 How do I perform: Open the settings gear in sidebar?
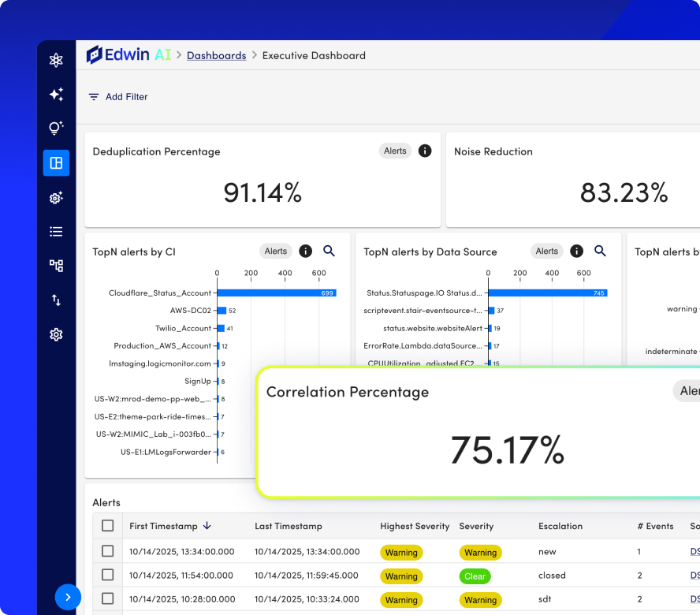(x=56, y=334)
